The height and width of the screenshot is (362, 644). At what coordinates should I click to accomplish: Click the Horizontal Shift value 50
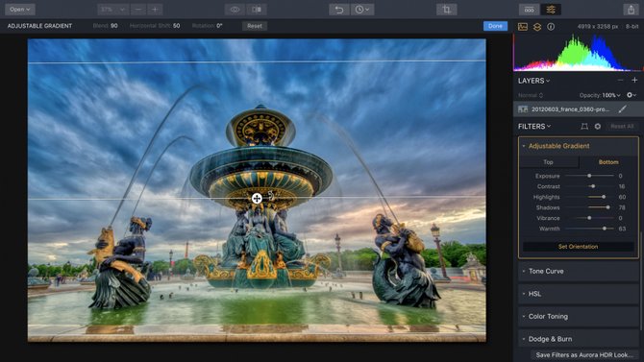(x=176, y=26)
